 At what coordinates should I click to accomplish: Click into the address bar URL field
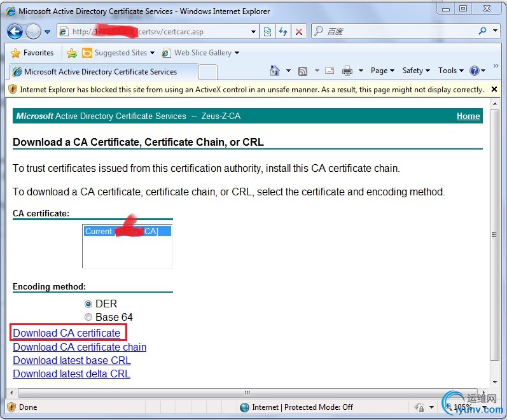click(x=157, y=32)
